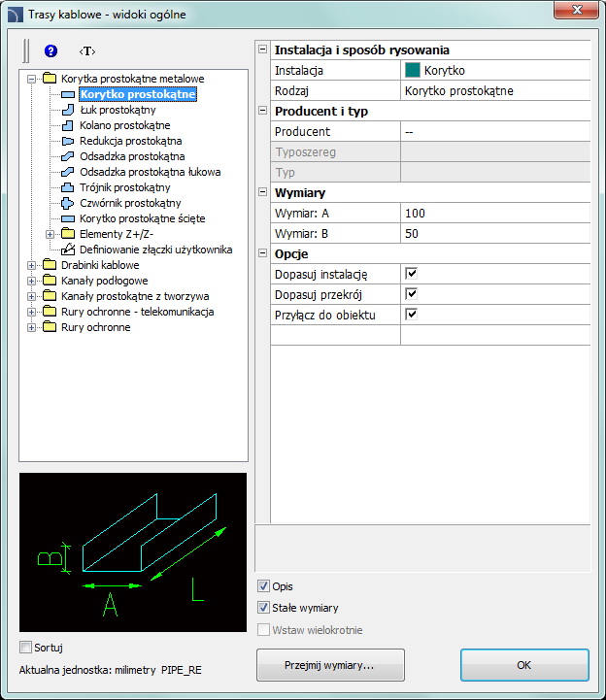Expand the Kanały podłogowe tree node
Image resolution: width=606 pixels, height=700 pixels.
pyautogui.click(x=31, y=281)
